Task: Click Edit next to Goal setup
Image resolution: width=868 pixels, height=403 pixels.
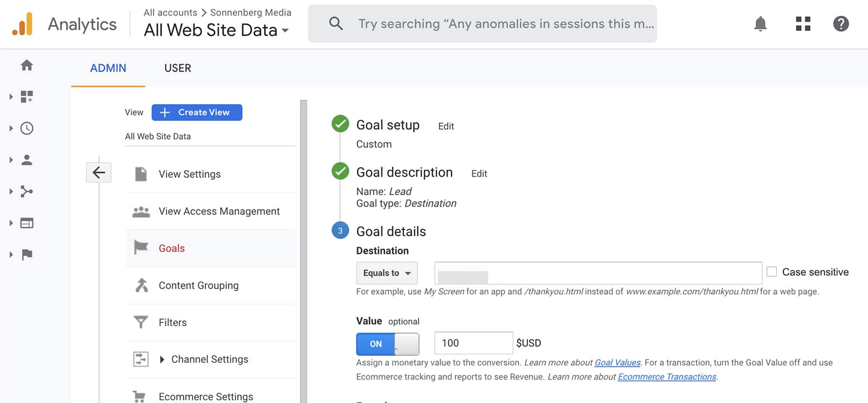Action: pos(446,126)
